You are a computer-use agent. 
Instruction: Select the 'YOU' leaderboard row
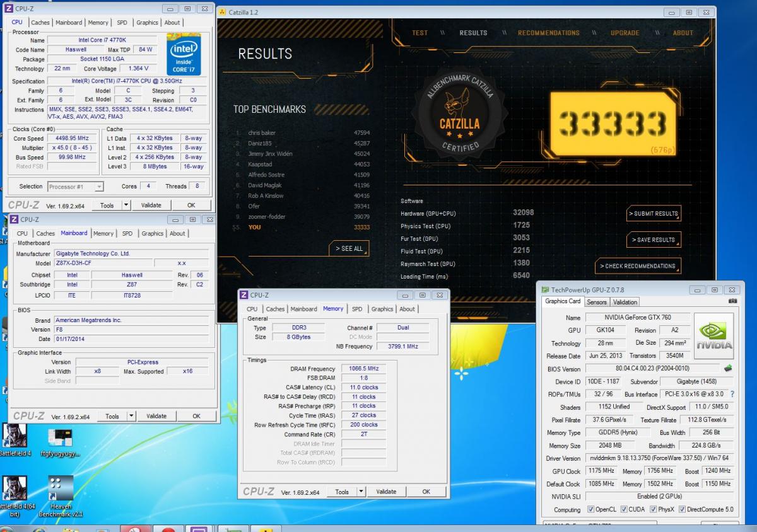point(303,227)
